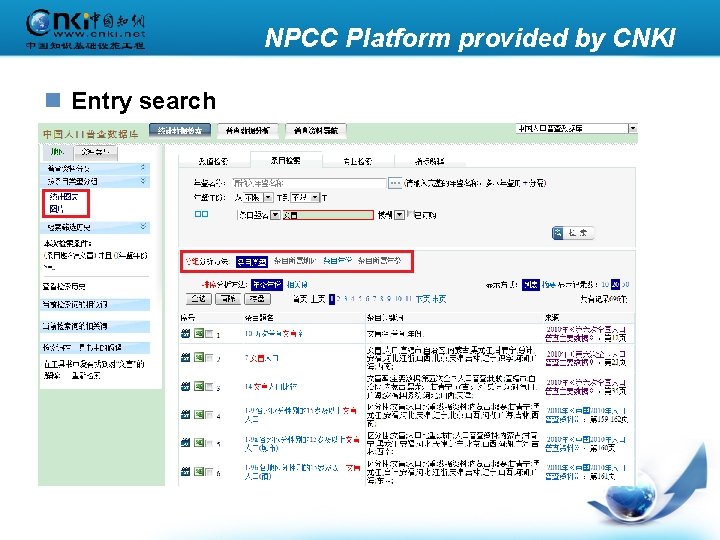Open the green Excel icon in row 4
This screenshot has width=720, height=540.
[x=198, y=414]
